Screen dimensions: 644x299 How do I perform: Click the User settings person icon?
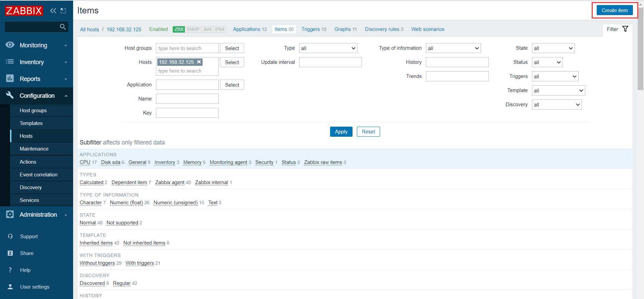pos(10,287)
